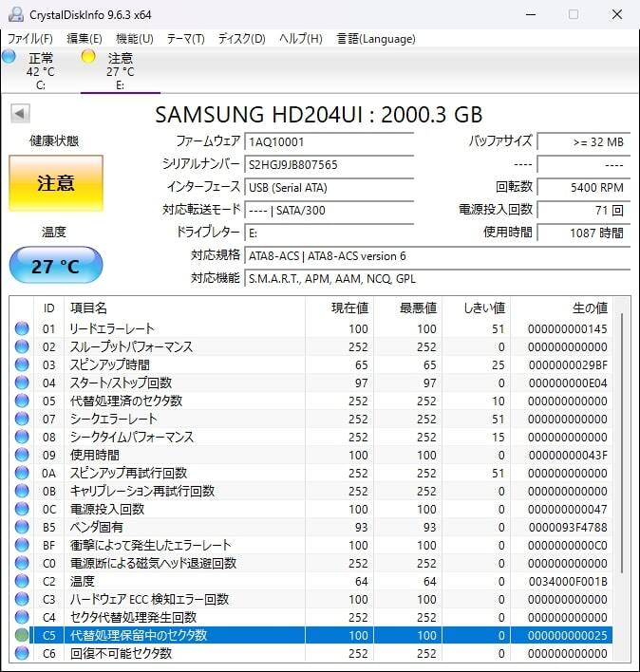Open the 言語(Language) menu
Screen dimensions: 640x672
click(x=376, y=39)
